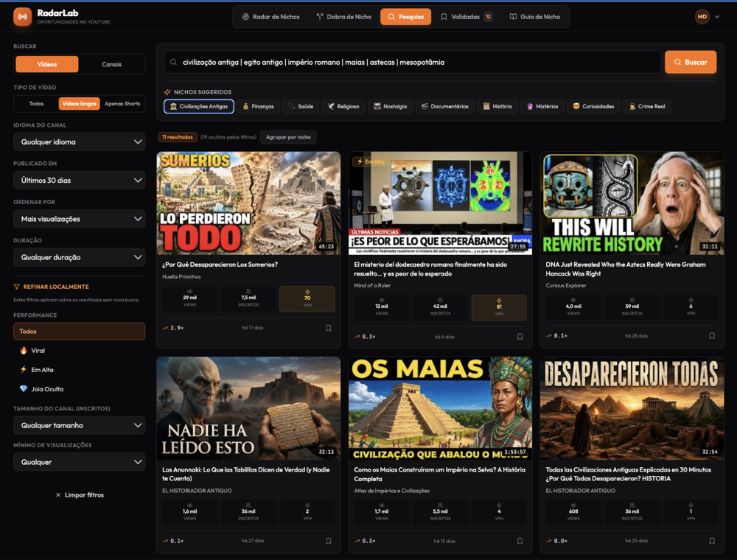Click the VPH 70 badge on Sumerios card
737x560 pixels.
tap(307, 299)
